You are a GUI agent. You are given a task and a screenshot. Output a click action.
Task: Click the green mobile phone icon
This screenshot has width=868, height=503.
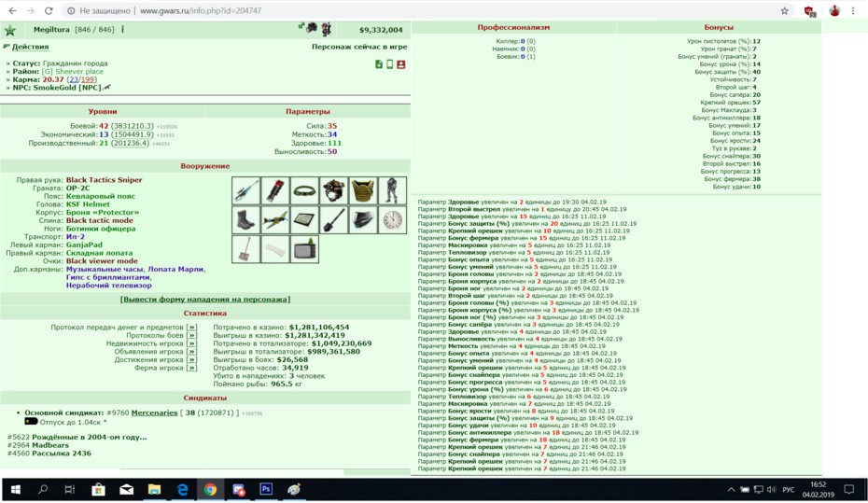click(390, 64)
